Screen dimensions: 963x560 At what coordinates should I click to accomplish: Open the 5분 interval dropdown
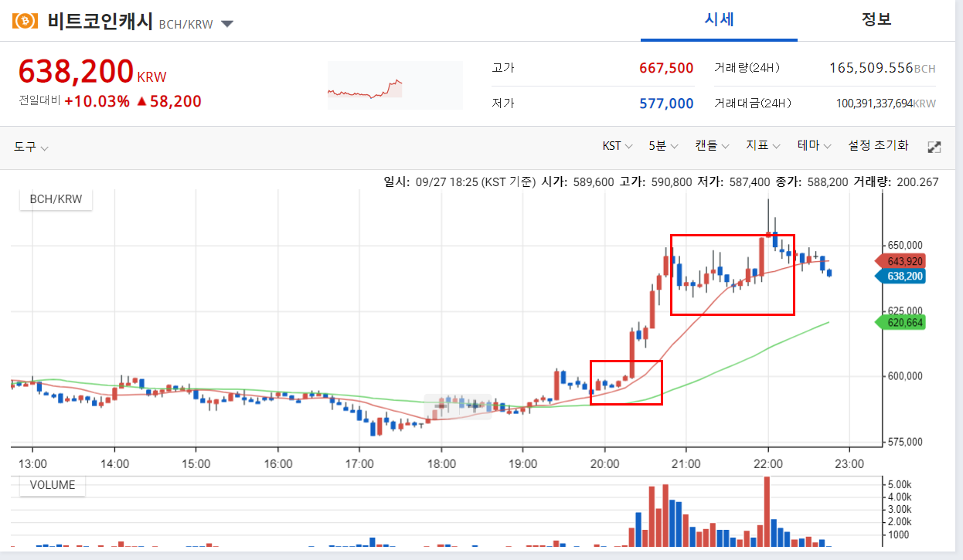[664, 146]
